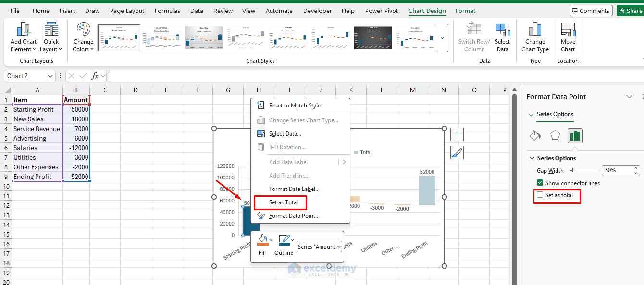The height and width of the screenshot is (285, 644).
Task: Switch to the Insert tab
Action: pyautogui.click(x=67, y=11)
